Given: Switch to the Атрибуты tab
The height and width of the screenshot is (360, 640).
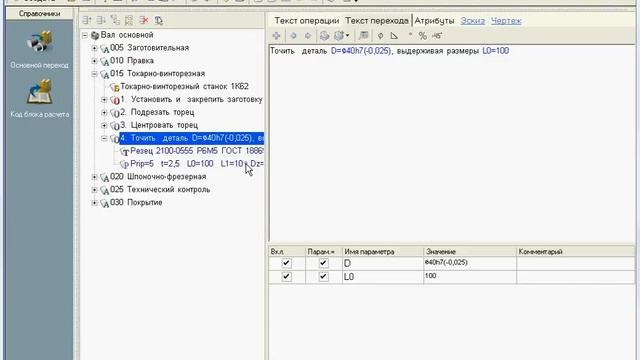Looking at the screenshot, I should pyautogui.click(x=434, y=20).
